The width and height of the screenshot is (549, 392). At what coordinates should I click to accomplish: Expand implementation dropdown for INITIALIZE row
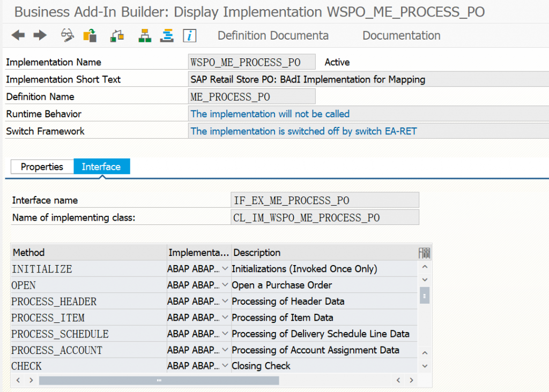click(225, 269)
